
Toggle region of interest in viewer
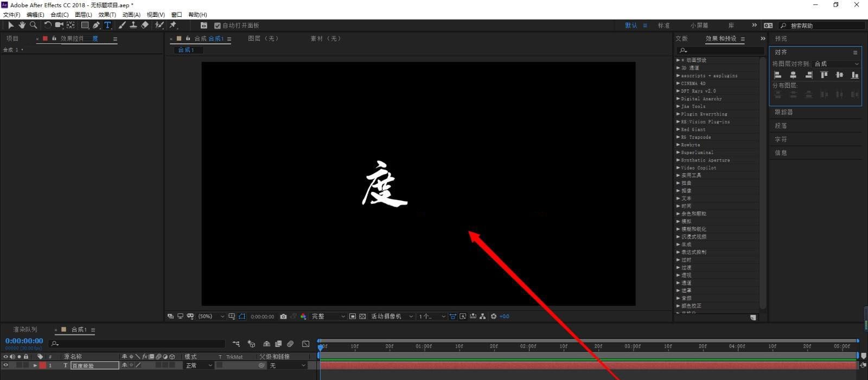point(353,317)
